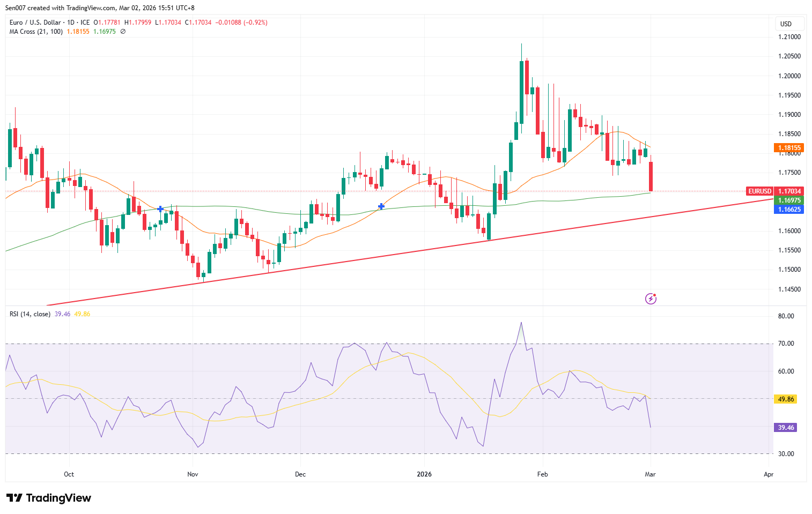Click the blue plus marker near December candles
812x514 pixels.
tap(381, 206)
